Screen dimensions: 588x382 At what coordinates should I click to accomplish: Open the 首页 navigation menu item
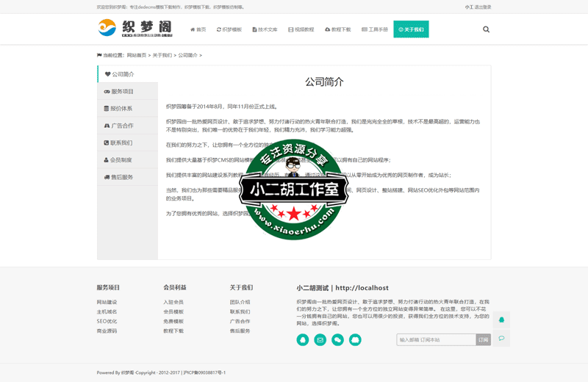198,29
